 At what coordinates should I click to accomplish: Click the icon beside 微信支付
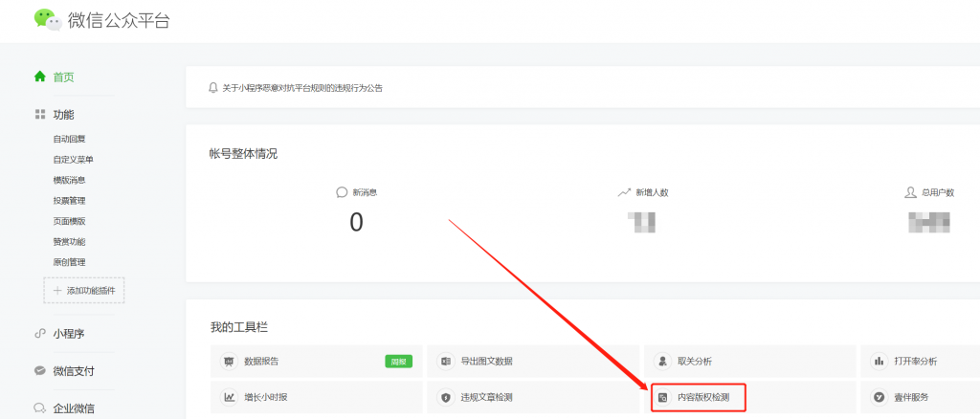(x=40, y=371)
